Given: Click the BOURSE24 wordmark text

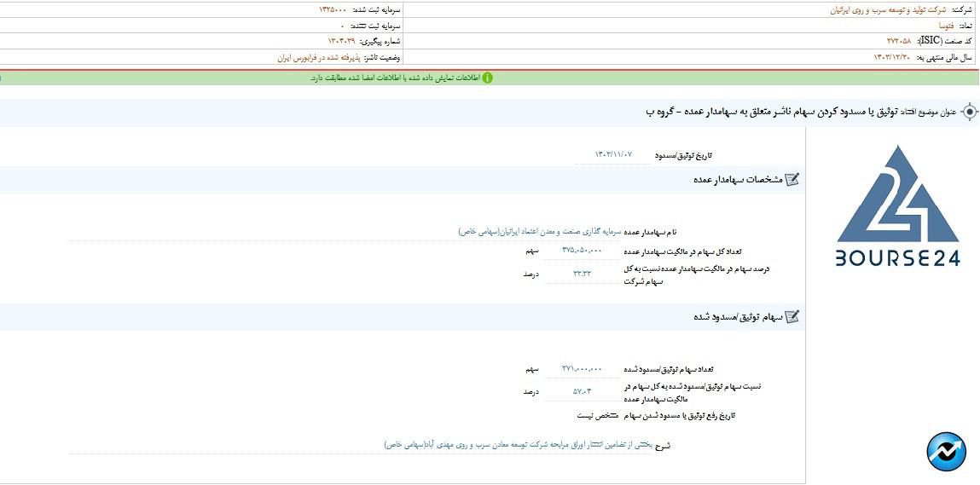Looking at the screenshot, I should pos(897,258).
